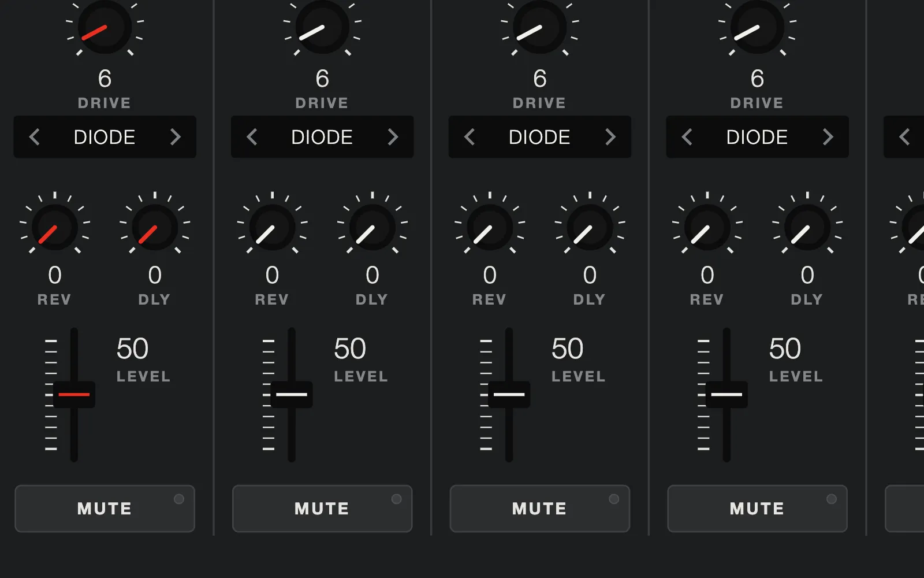Image resolution: width=924 pixels, height=578 pixels.
Task: Select previous drive type in second channel
Action: coord(252,137)
